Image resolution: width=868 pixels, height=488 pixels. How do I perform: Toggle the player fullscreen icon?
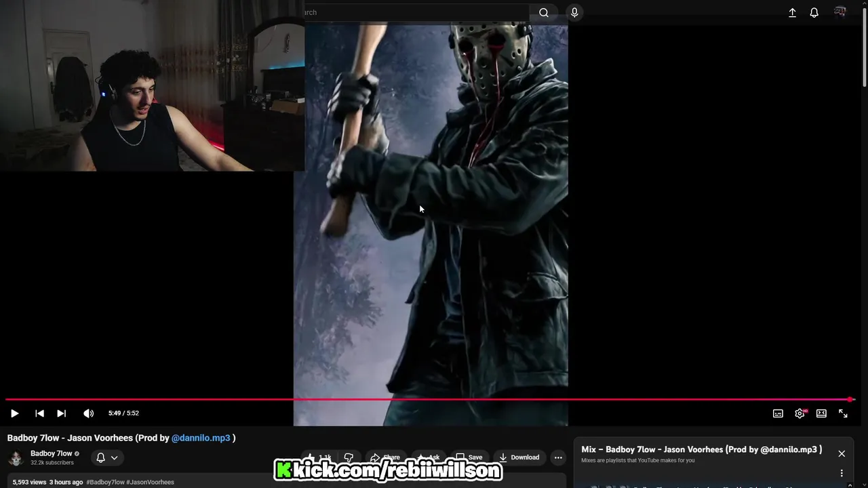coord(843,413)
